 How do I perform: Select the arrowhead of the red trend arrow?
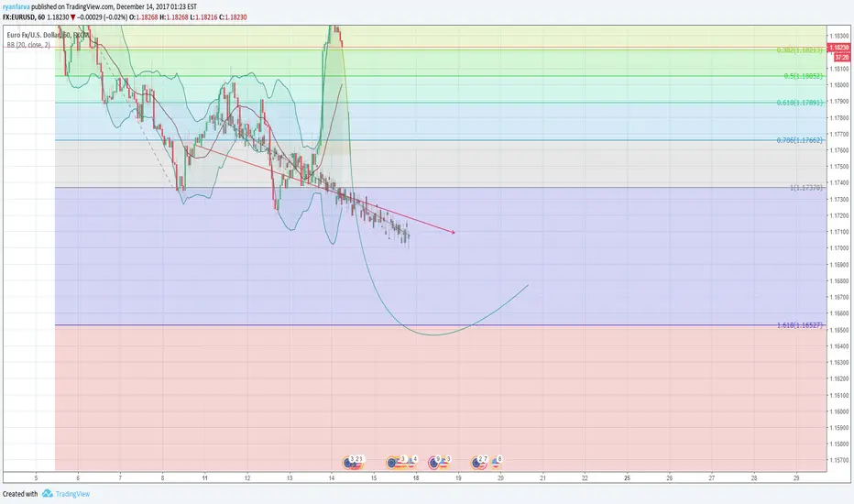tap(452, 232)
